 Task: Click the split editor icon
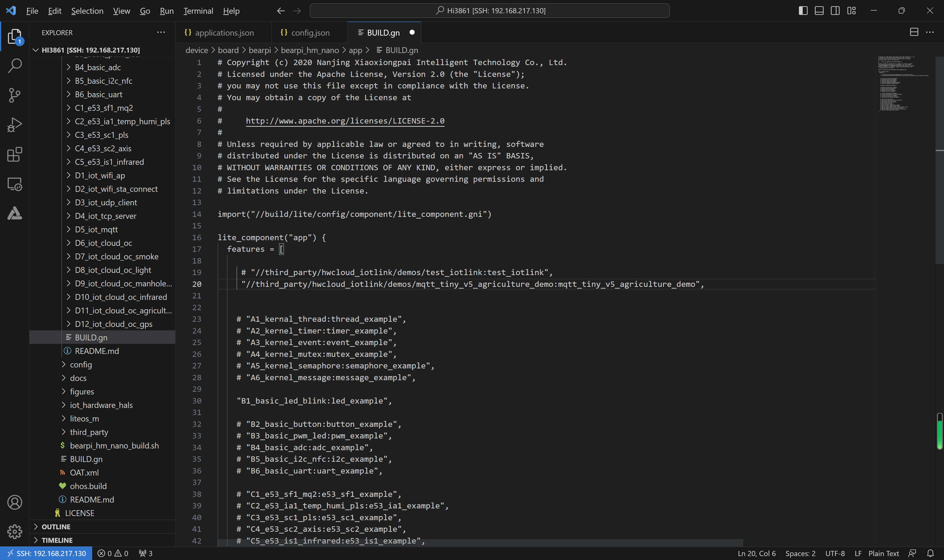914,32
